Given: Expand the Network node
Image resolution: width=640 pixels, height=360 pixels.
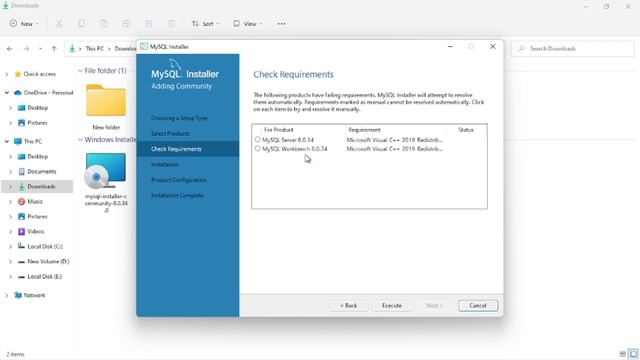Looking at the screenshot, I should point(7,295).
